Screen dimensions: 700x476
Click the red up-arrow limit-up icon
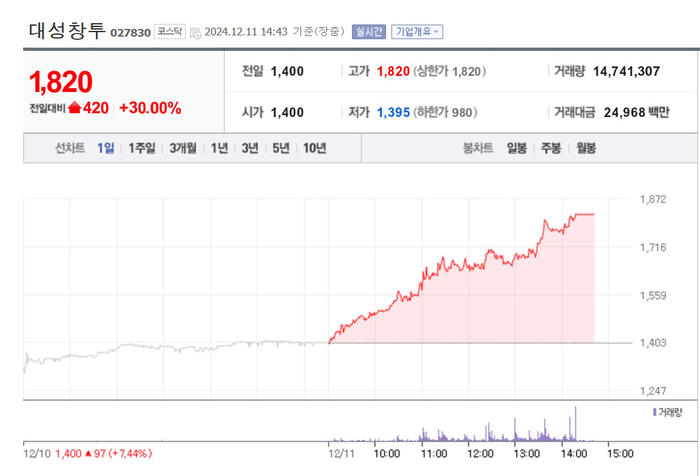click(x=75, y=108)
